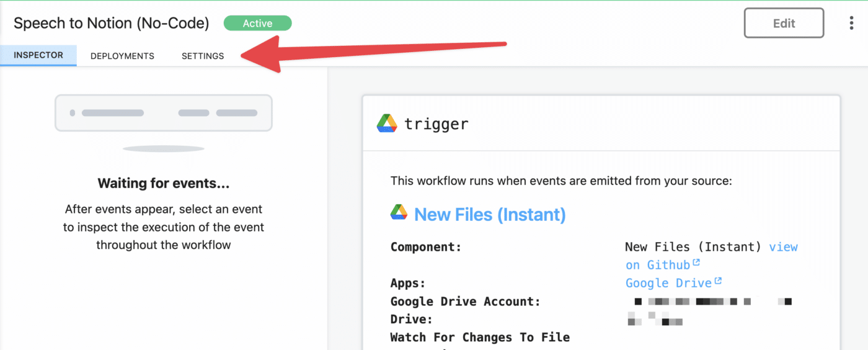Click the Google Drive icon beside trigger
This screenshot has height=350, width=868.
coord(387,123)
